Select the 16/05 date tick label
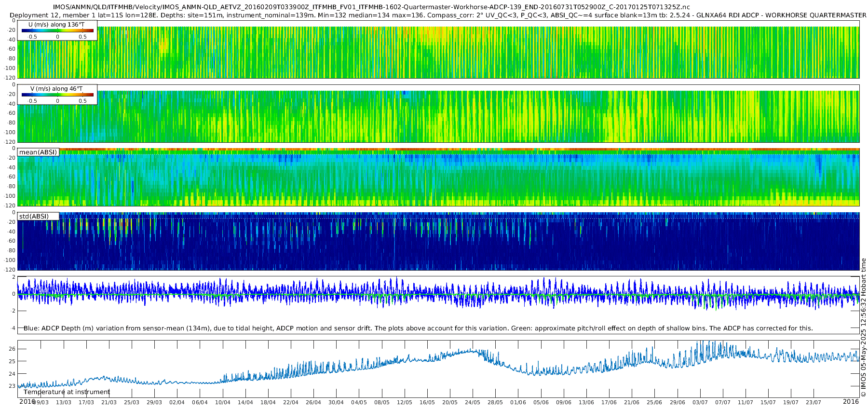868x410 pixels. (427, 402)
